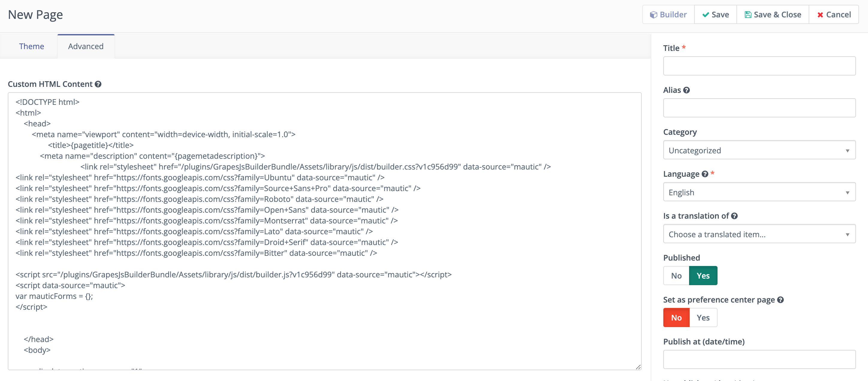
Task: Click help icon next to Is a translation of
Action: click(734, 216)
